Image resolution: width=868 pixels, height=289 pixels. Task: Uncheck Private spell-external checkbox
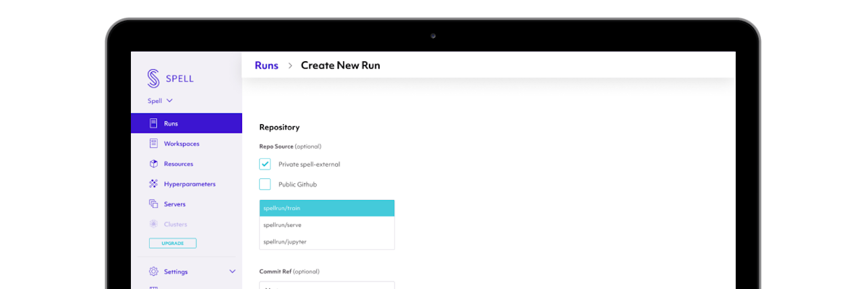pos(264,164)
